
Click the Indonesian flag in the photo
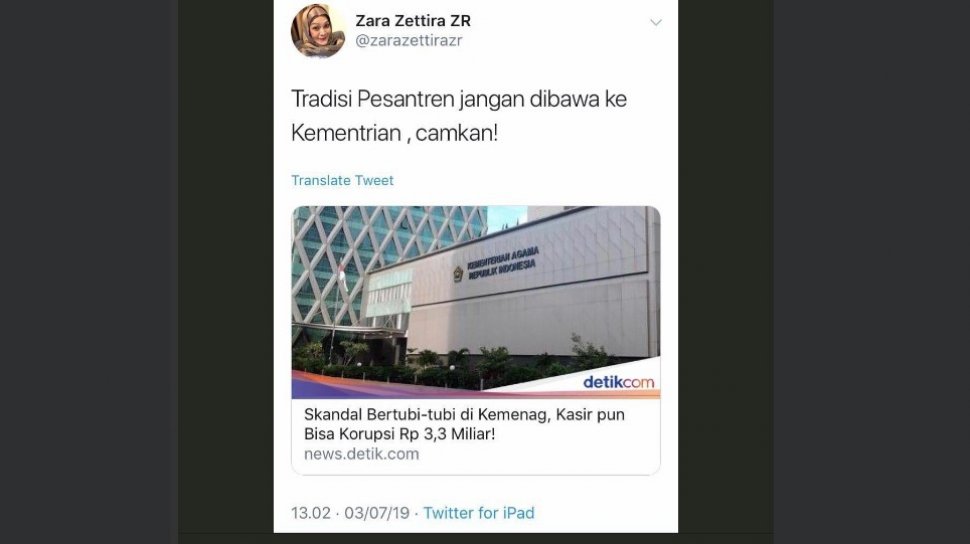pyautogui.click(x=341, y=274)
